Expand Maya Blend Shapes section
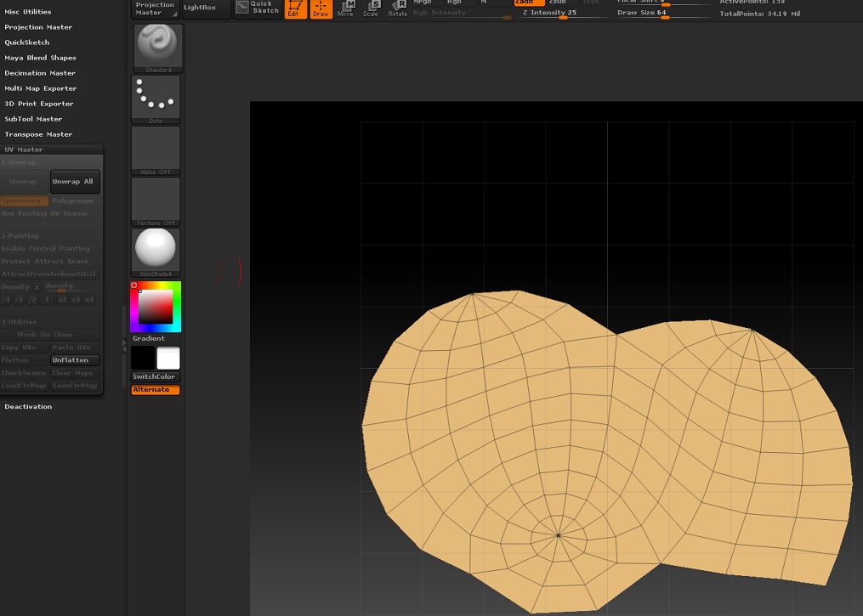Screen dimensions: 863x616 pyautogui.click(x=40, y=58)
